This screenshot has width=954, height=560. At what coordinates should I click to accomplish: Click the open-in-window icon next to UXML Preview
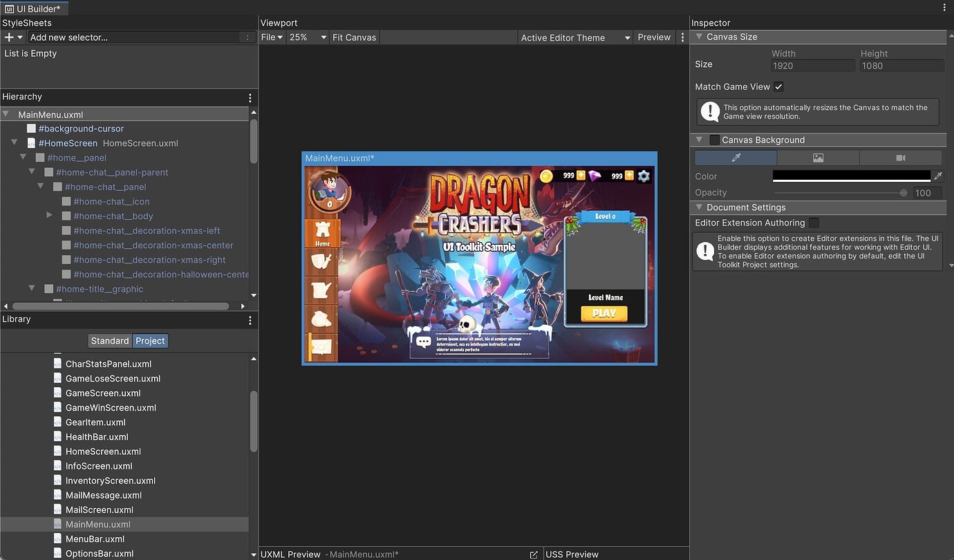534,554
